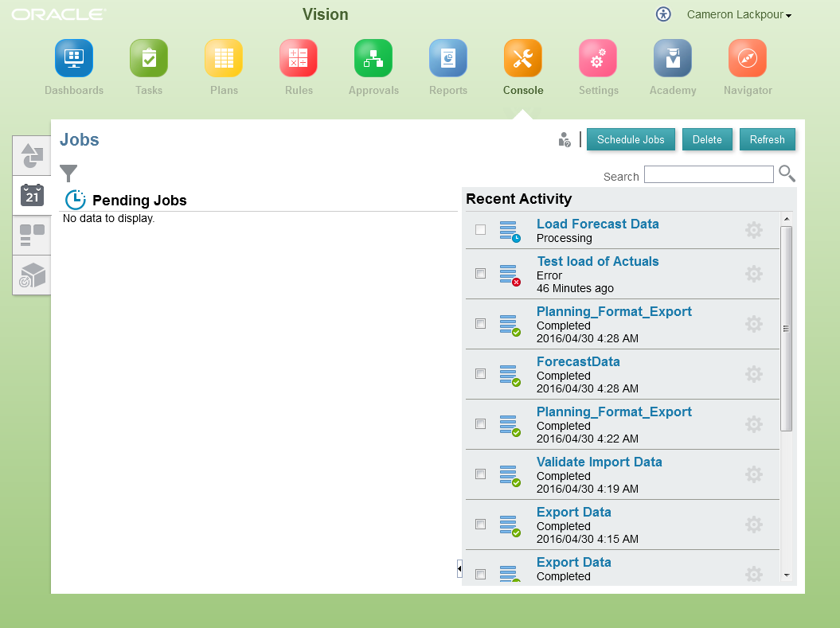This screenshot has height=628, width=840.
Task: Click the search magnifier icon
Action: [x=787, y=174]
